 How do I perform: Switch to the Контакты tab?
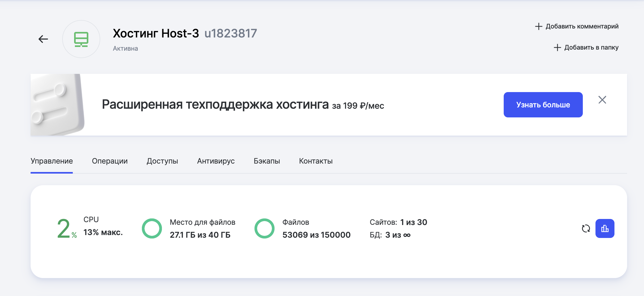pos(316,161)
